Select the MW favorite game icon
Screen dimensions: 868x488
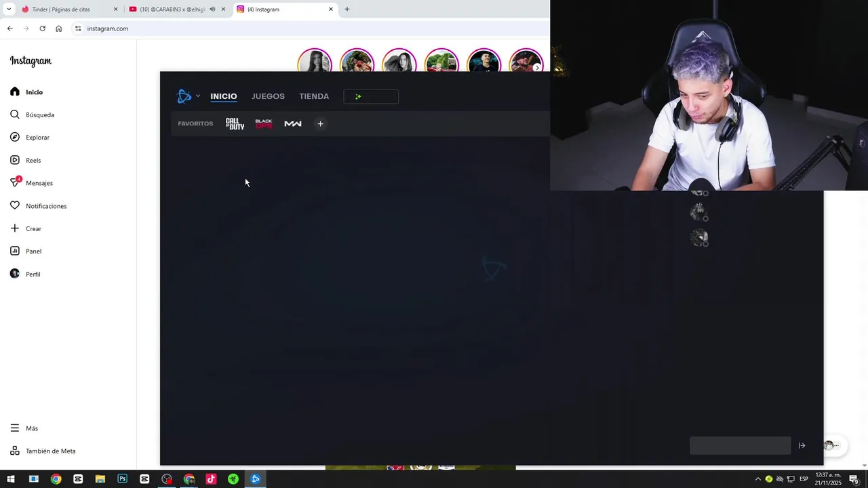click(293, 123)
